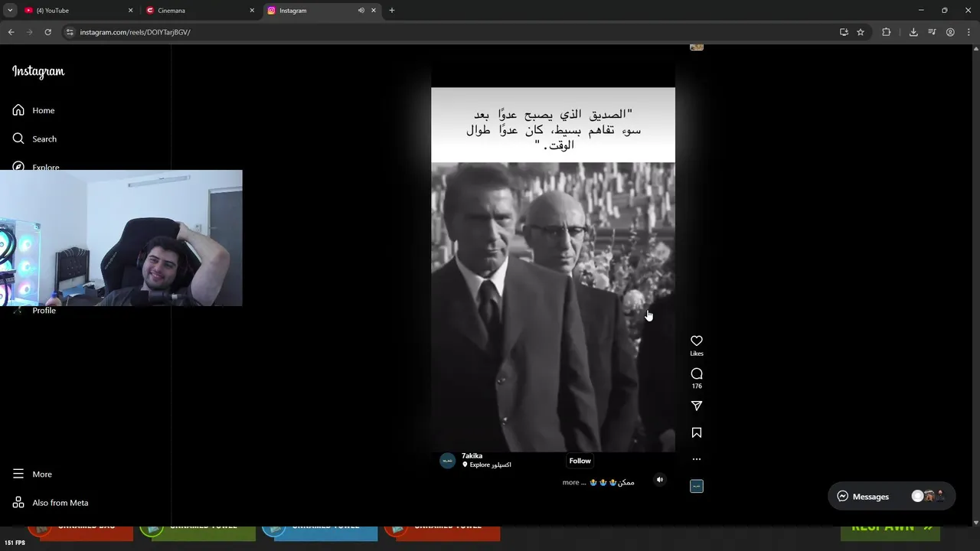
Task: Mute the Instagram tab audio icon
Action: tap(361, 11)
